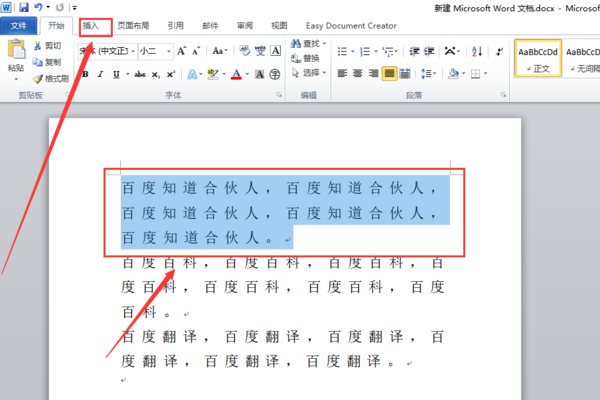Switch to View (视图) tab
Screen dimensions: 600x400
tap(279, 26)
